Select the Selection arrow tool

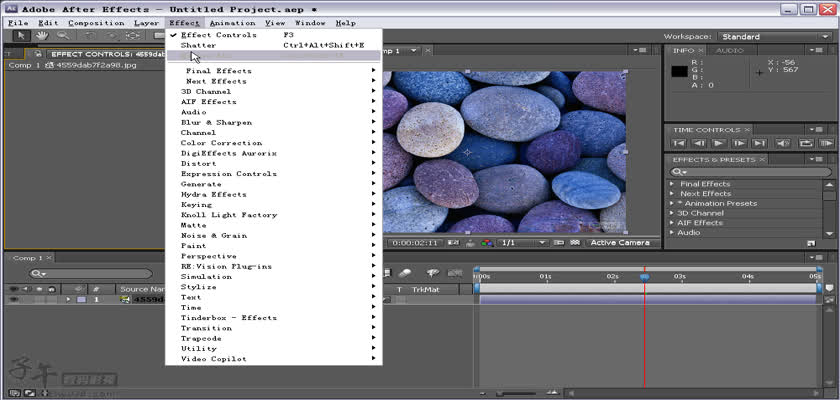[21, 36]
